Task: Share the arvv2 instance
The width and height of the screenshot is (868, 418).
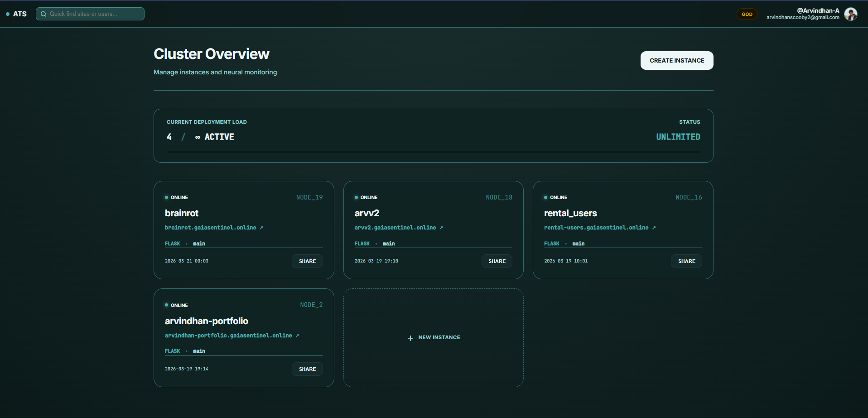Action: 497,261
